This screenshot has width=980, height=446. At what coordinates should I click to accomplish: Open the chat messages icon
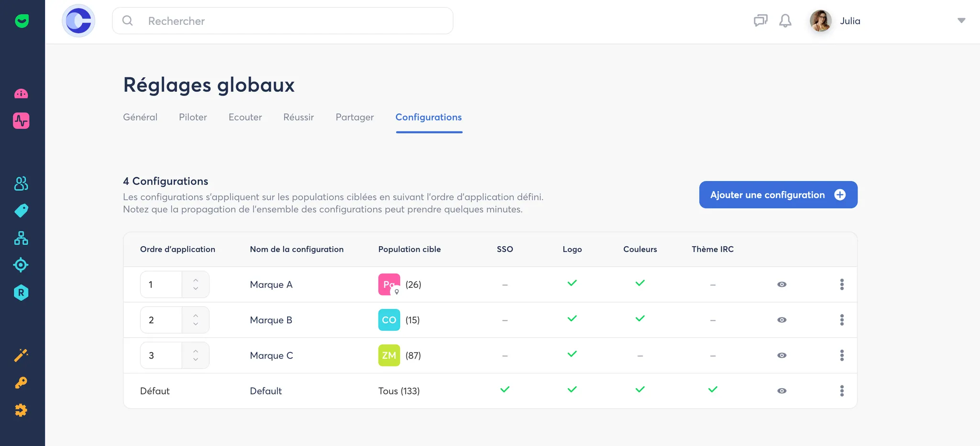[x=760, y=21]
